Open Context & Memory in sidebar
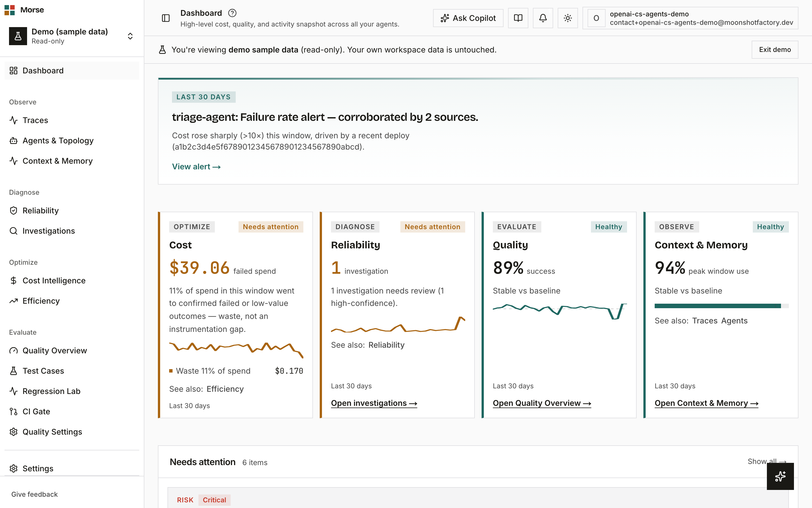812x508 pixels. (x=72, y=161)
